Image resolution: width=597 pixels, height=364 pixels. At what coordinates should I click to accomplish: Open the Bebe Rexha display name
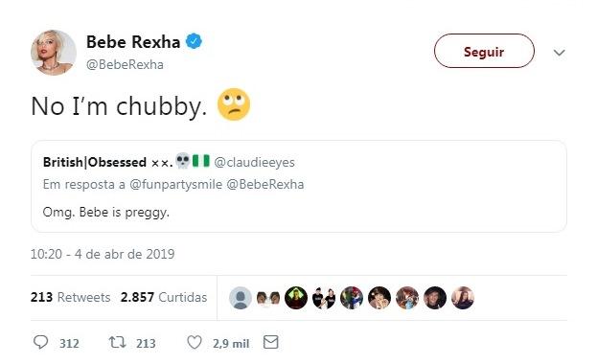133,41
